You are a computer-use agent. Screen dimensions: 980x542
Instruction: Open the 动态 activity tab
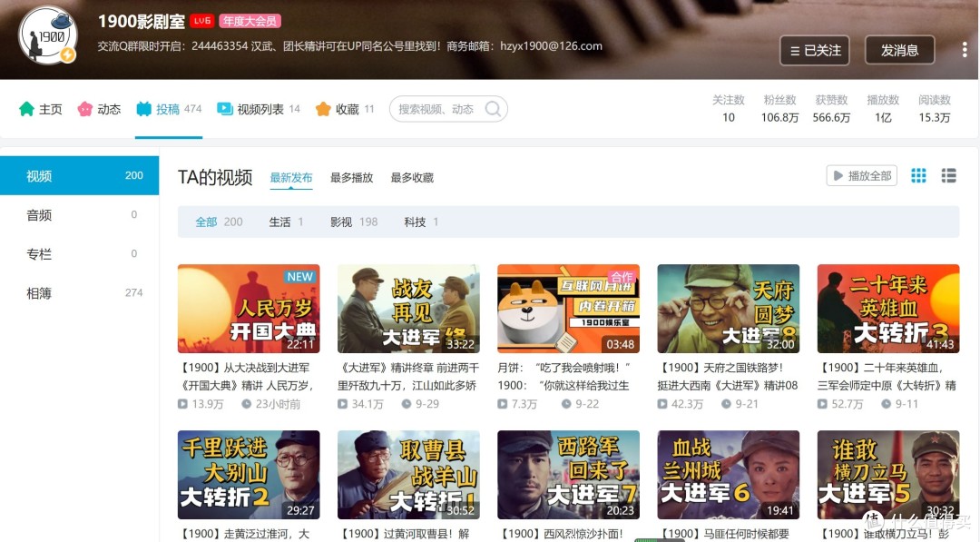click(x=99, y=109)
